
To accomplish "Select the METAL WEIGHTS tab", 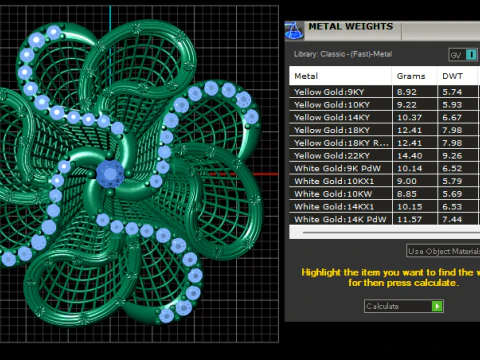I will click(351, 27).
